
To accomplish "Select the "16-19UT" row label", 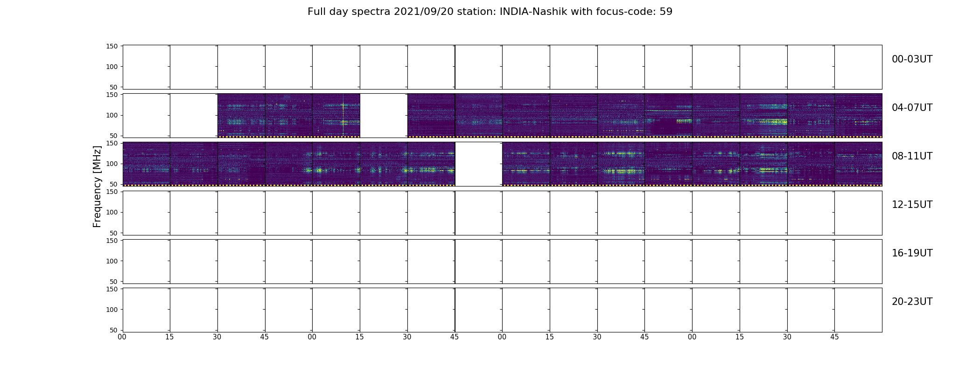I will [912, 253].
